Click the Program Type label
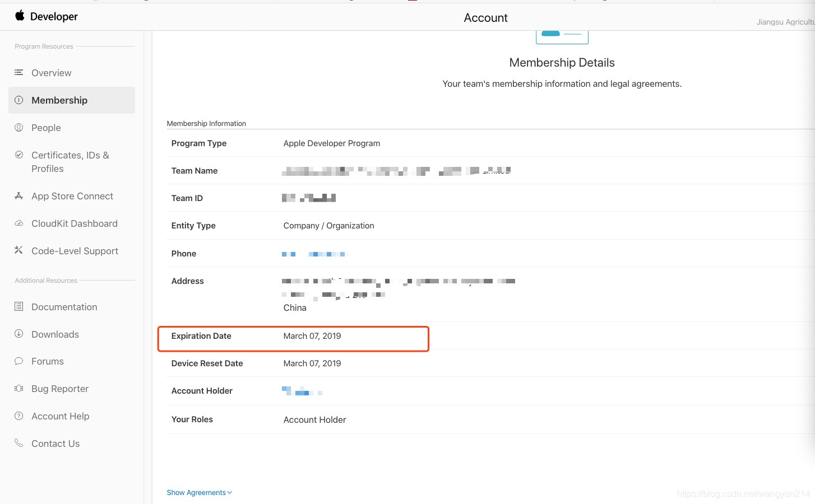The height and width of the screenshot is (504, 815). point(199,143)
